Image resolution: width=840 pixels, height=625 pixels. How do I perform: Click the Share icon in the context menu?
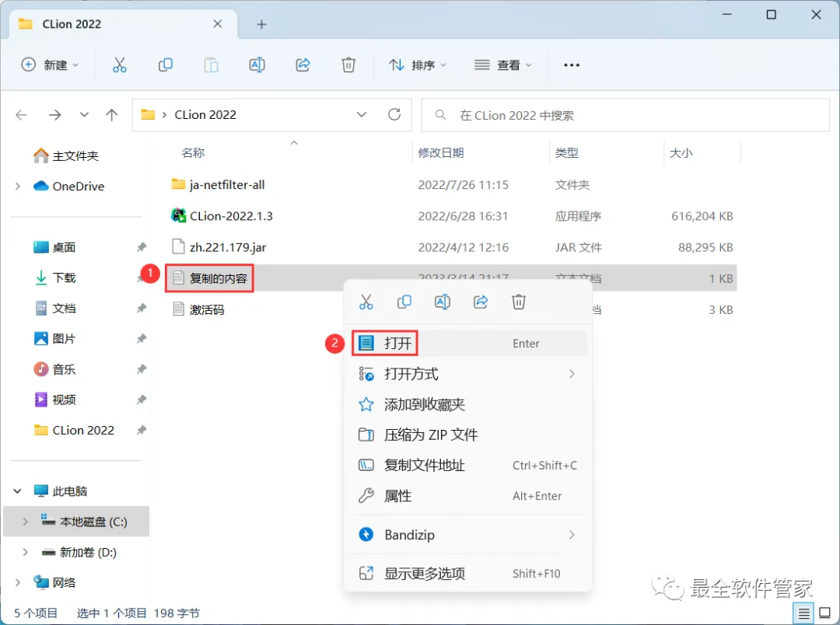[x=481, y=302]
